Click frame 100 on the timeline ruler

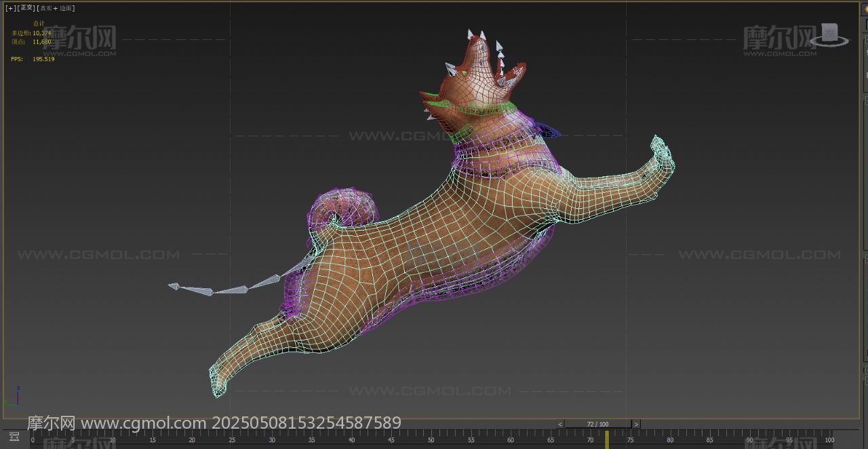(x=829, y=440)
